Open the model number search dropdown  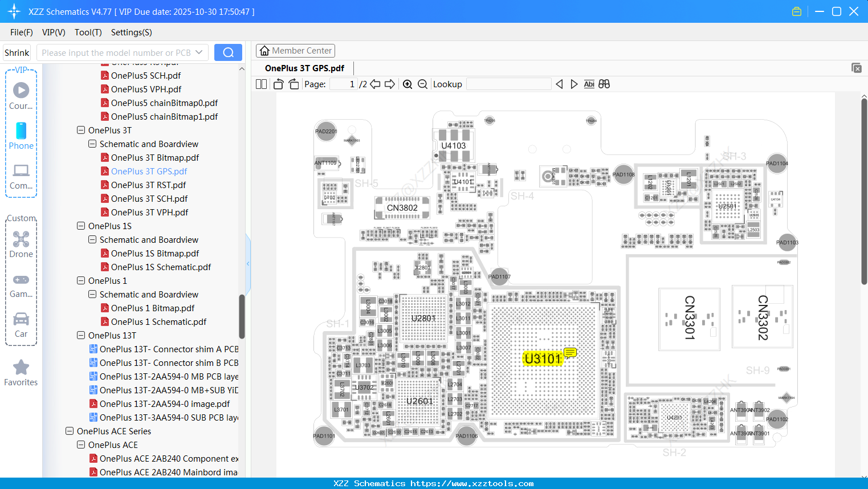(x=198, y=52)
